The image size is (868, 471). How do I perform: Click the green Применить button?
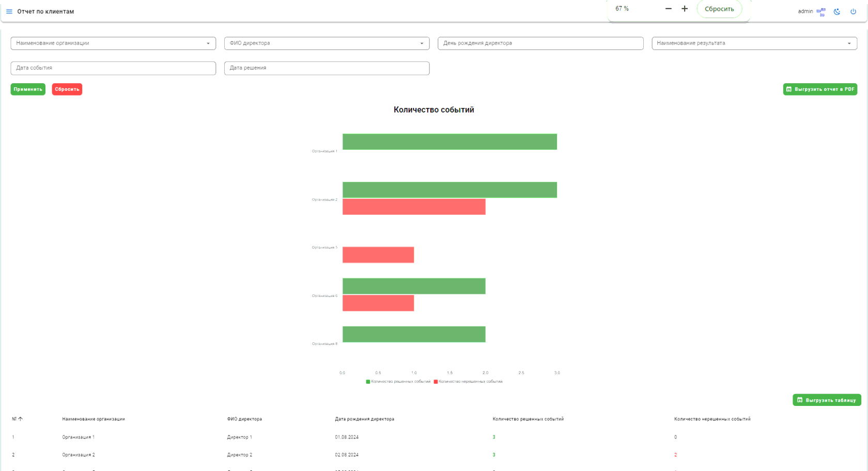pos(28,89)
